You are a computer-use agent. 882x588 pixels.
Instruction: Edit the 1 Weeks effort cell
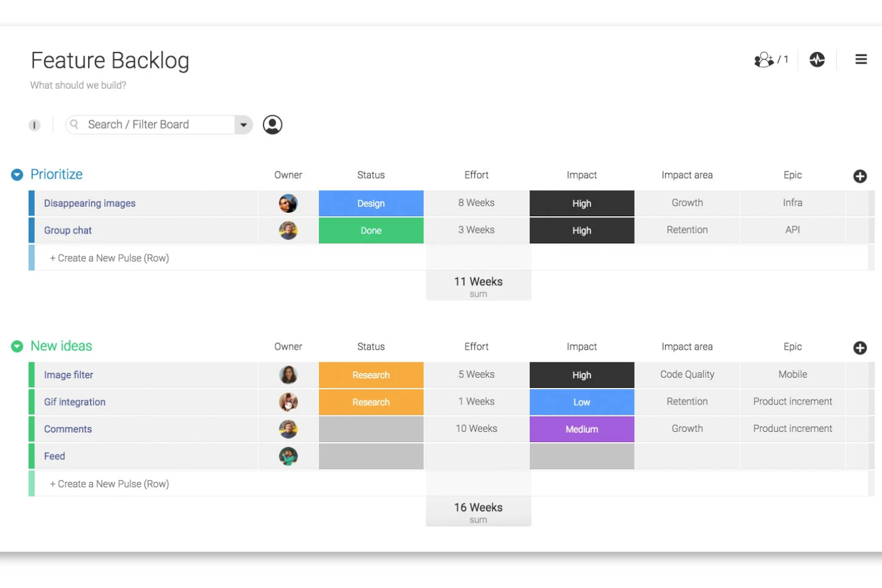pos(477,402)
